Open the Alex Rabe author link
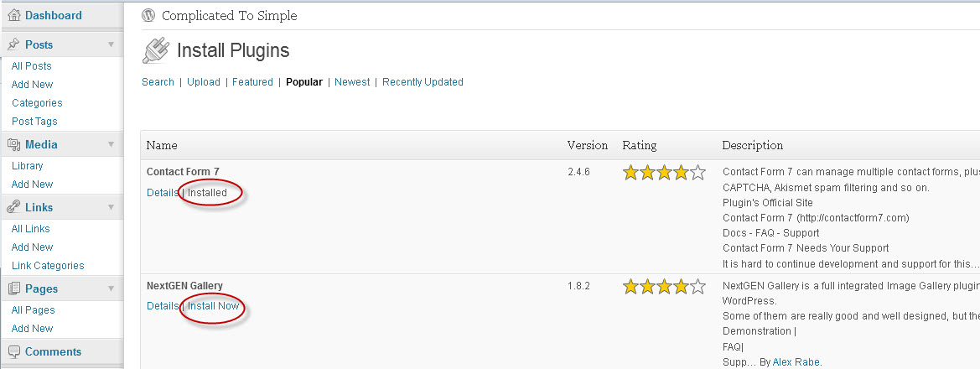980x369 pixels. pos(796,361)
